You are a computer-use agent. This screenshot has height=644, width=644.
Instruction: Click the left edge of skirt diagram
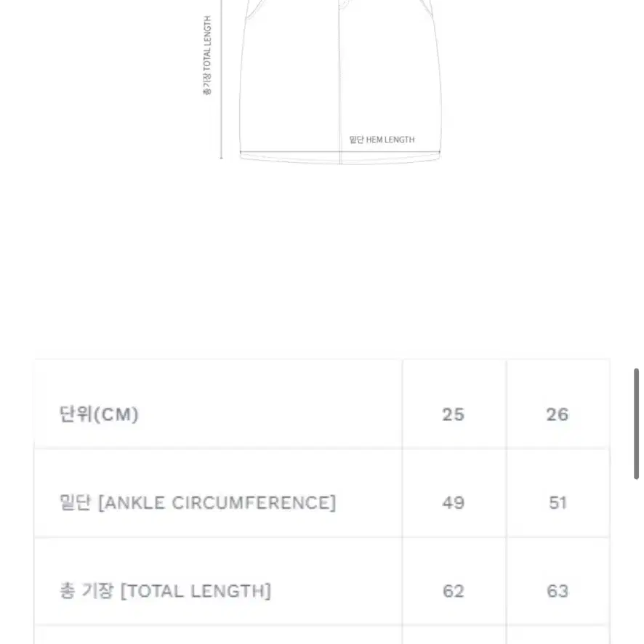pyautogui.click(x=241, y=82)
